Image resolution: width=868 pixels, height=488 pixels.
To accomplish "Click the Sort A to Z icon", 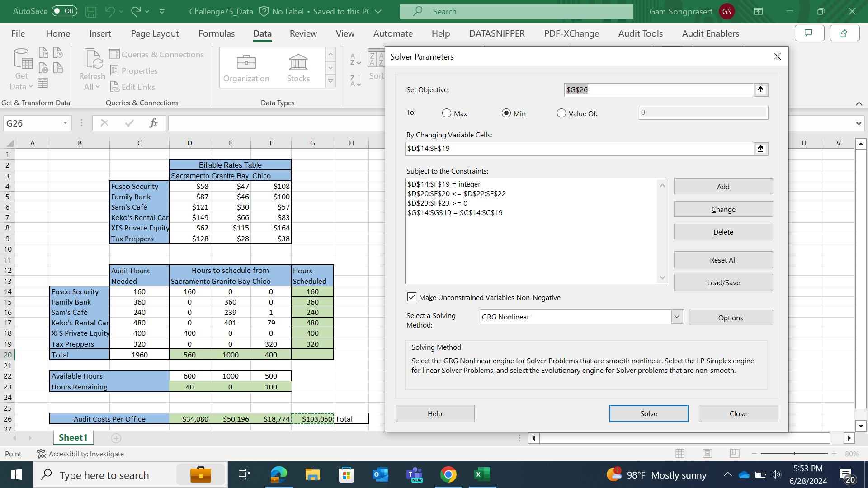I will [356, 59].
